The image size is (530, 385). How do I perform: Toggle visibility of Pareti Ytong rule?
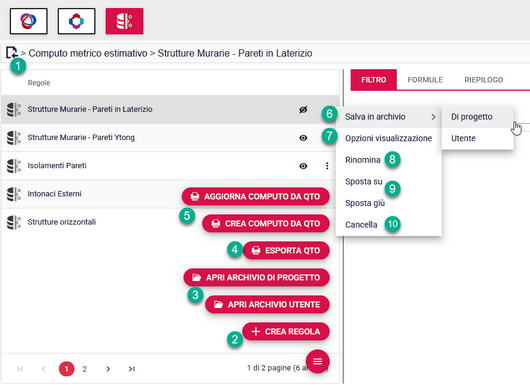[303, 138]
